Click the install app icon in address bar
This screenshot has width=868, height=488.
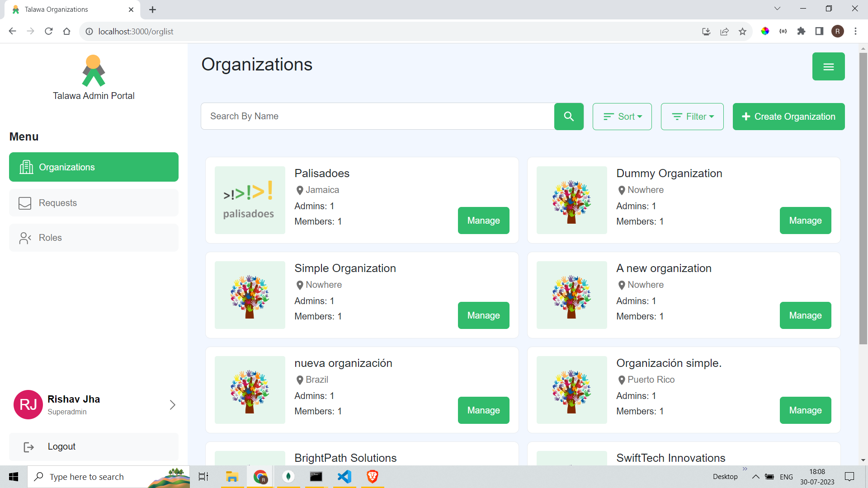[706, 31]
